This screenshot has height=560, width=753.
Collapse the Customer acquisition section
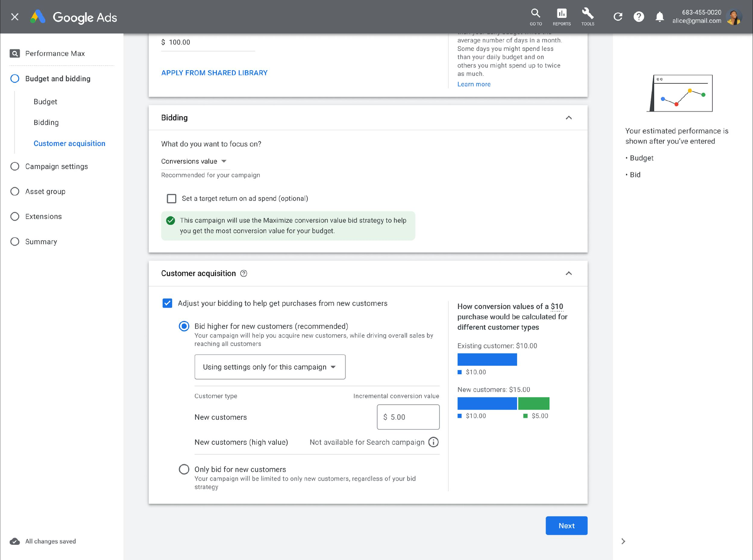click(x=569, y=273)
